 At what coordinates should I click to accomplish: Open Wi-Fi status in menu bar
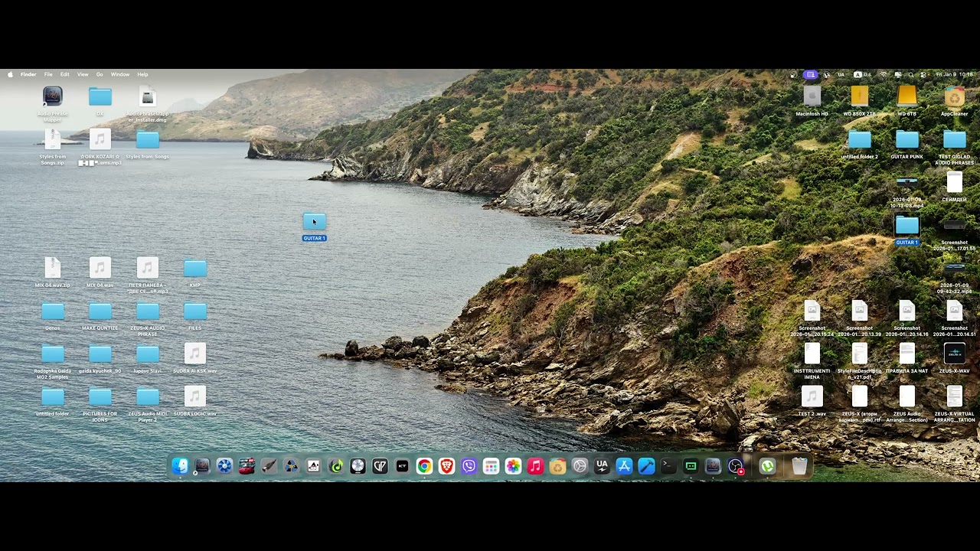(x=884, y=74)
